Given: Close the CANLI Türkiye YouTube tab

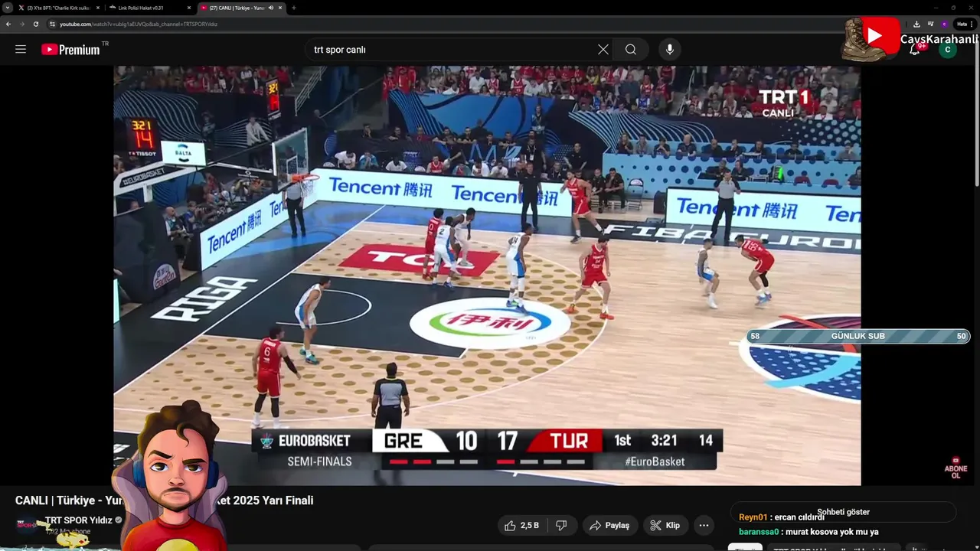Looking at the screenshot, I should pyautogui.click(x=280, y=8).
